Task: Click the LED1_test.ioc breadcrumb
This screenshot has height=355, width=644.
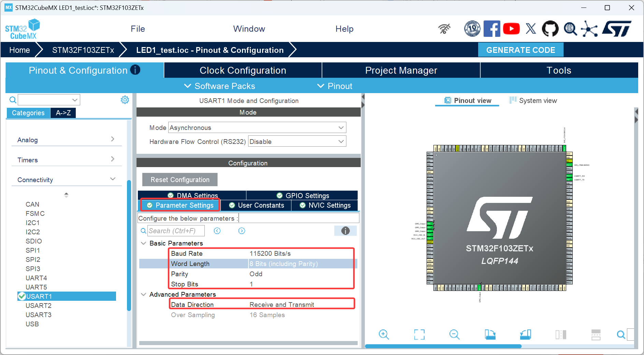Action: (x=210, y=50)
